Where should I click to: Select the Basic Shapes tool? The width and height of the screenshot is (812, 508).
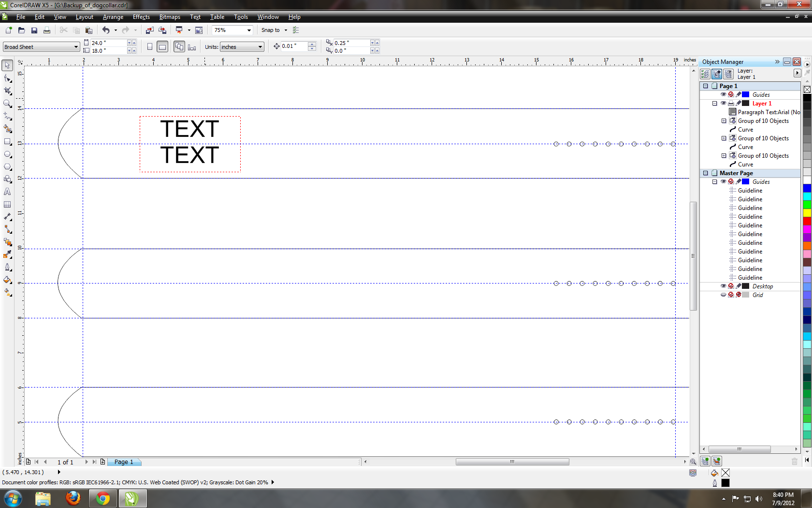click(7, 179)
